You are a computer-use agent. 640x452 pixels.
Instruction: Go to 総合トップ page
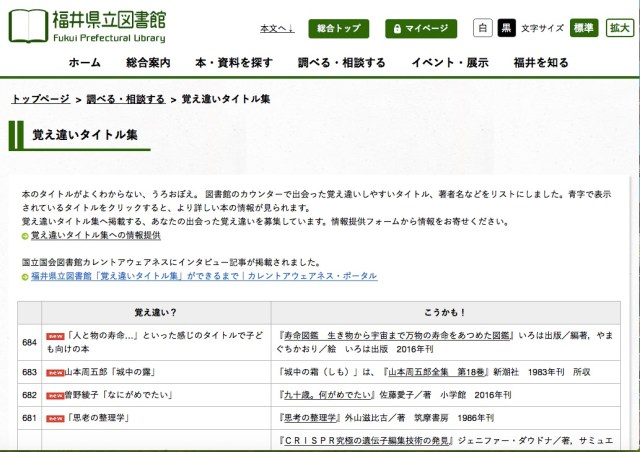coord(338,28)
